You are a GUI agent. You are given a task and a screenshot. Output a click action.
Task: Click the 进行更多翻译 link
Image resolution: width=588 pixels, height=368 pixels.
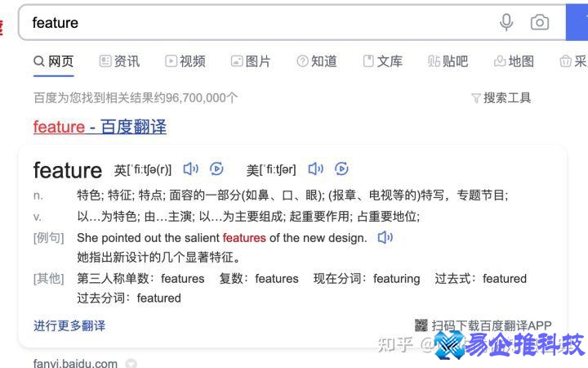click(x=69, y=325)
